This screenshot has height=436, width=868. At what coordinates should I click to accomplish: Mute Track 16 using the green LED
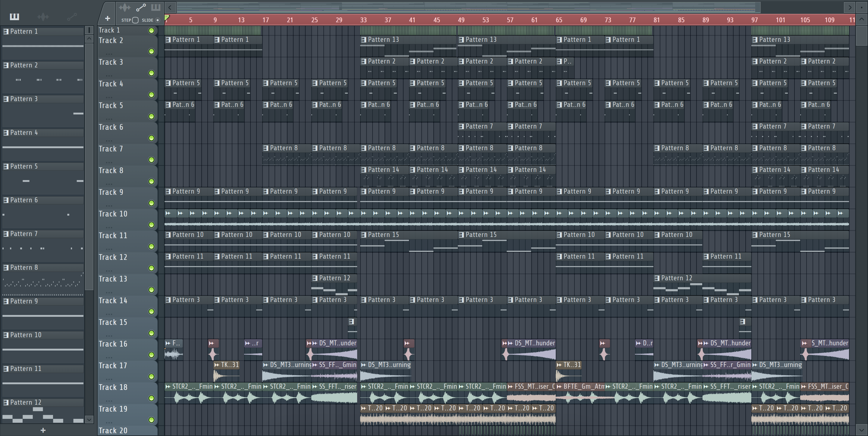pos(152,354)
